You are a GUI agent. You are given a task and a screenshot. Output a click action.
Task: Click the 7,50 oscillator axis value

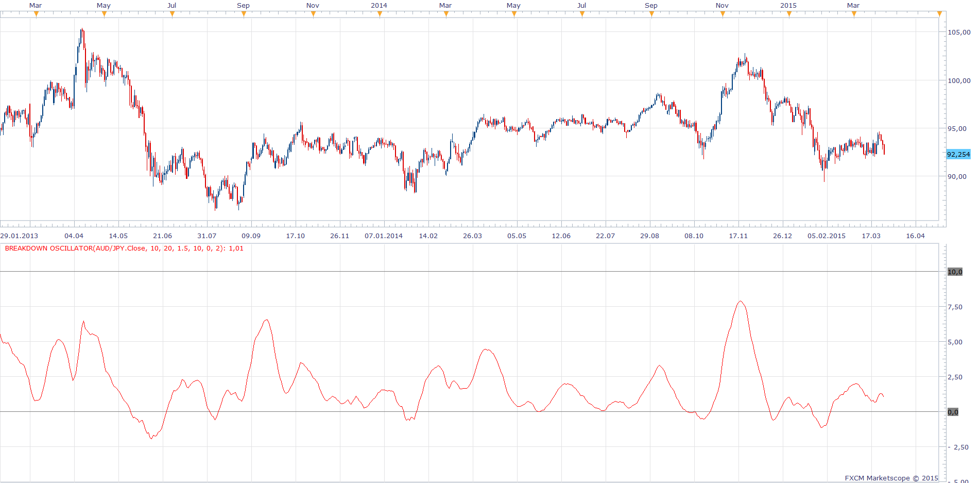(x=955, y=307)
